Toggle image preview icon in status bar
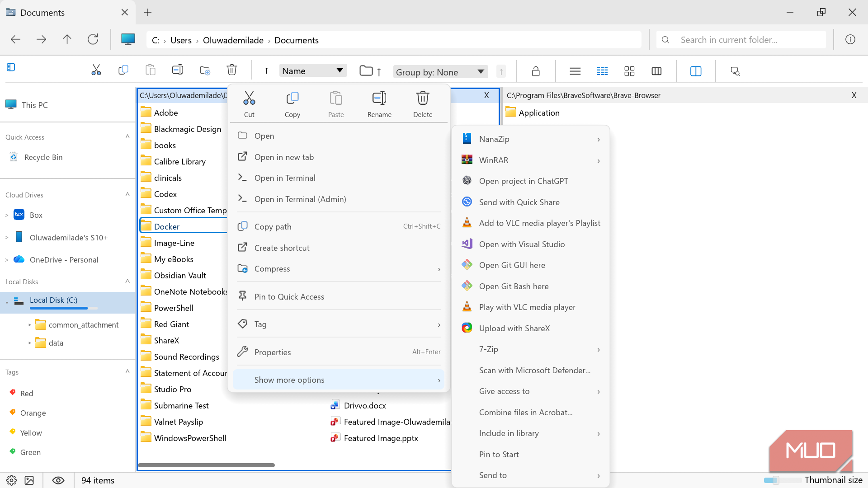Viewport: 868px width, 488px height. click(29, 480)
